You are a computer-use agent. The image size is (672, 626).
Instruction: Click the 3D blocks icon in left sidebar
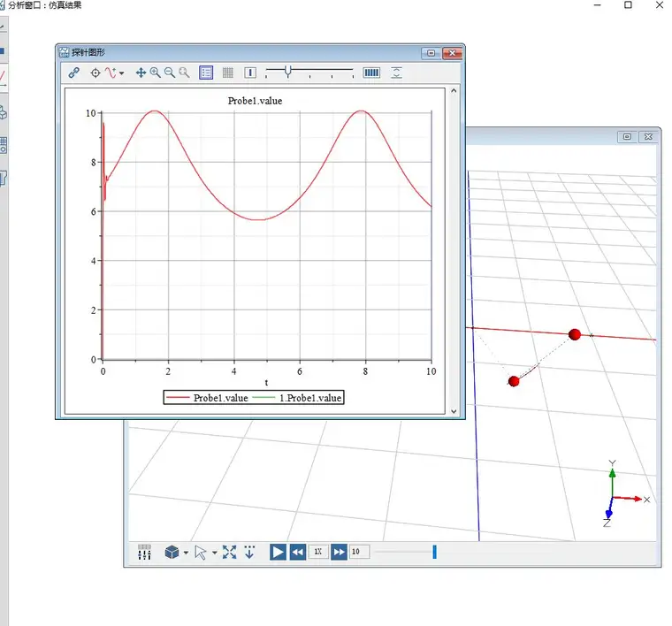pos(3,112)
